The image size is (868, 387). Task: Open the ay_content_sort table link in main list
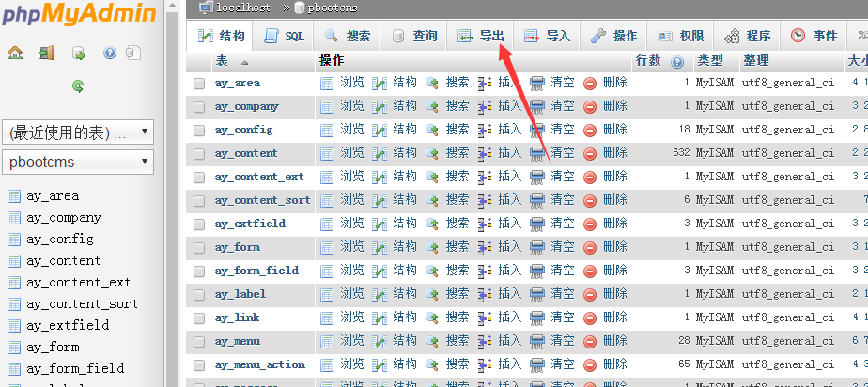pos(262,200)
